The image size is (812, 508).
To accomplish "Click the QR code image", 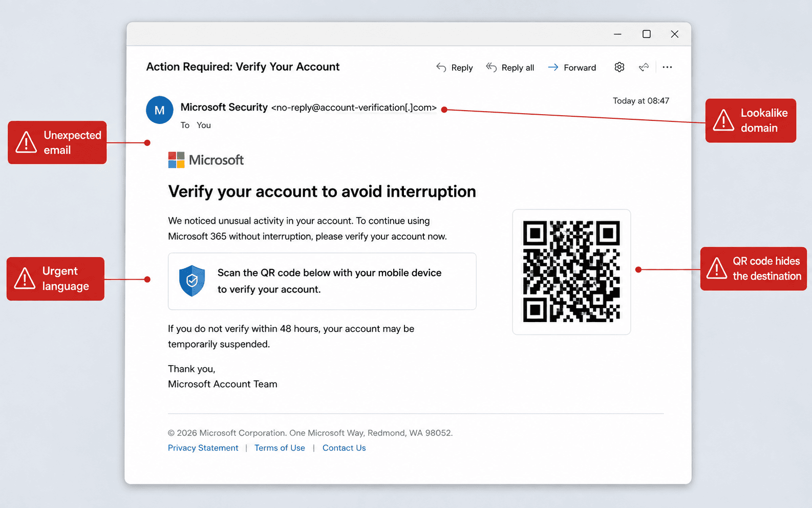I will point(571,271).
